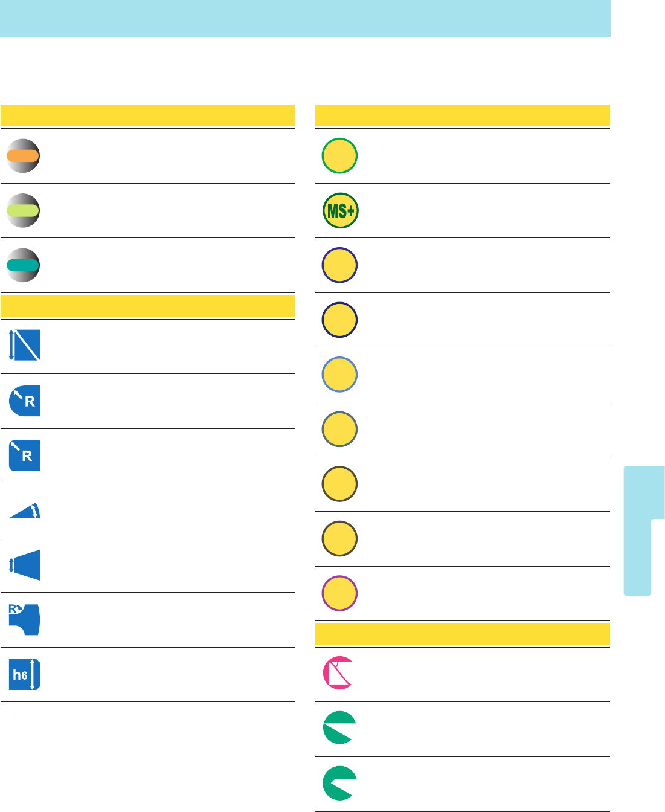Select the yellow circle with green outline

[x=339, y=156]
